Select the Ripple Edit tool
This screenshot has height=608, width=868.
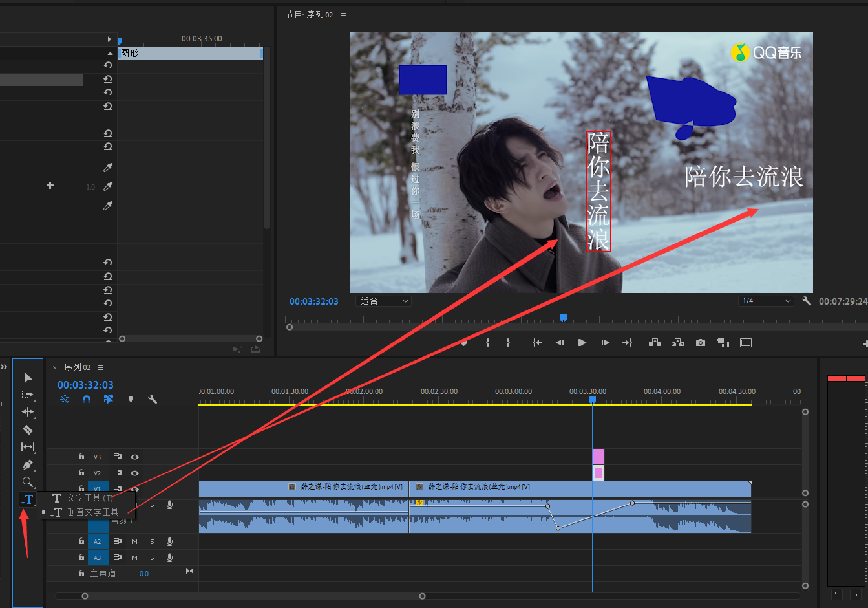(x=28, y=412)
